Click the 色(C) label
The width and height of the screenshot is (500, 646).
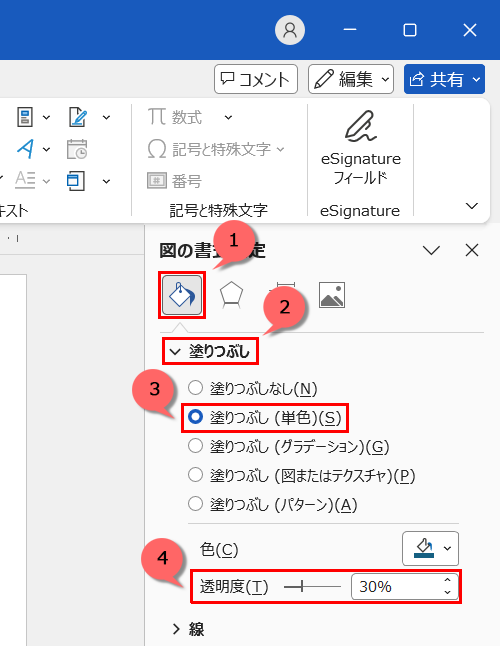tap(219, 549)
